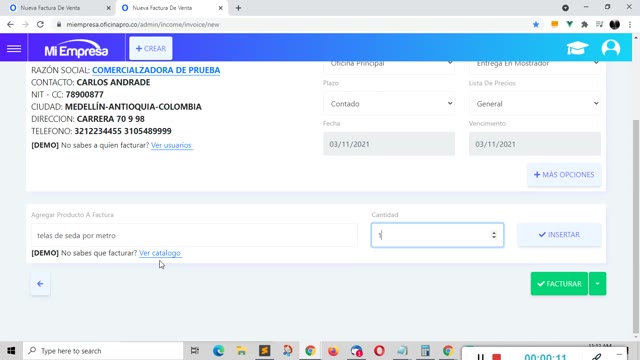Bookmark page with star icon

pyautogui.click(x=536, y=24)
